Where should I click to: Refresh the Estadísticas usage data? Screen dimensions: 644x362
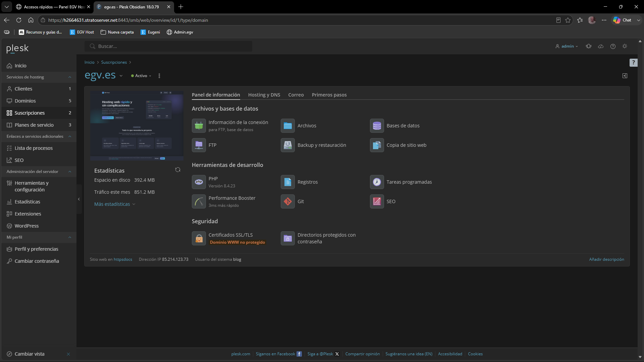pos(178,170)
